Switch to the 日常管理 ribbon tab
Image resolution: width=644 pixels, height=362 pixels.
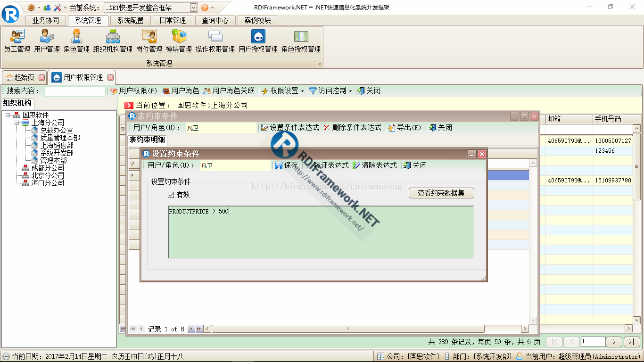click(x=173, y=20)
